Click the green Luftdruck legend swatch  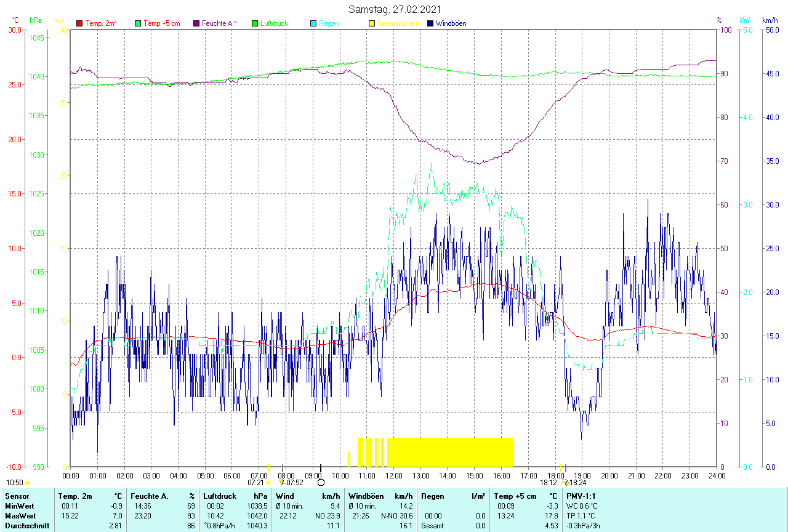(255, 23)
